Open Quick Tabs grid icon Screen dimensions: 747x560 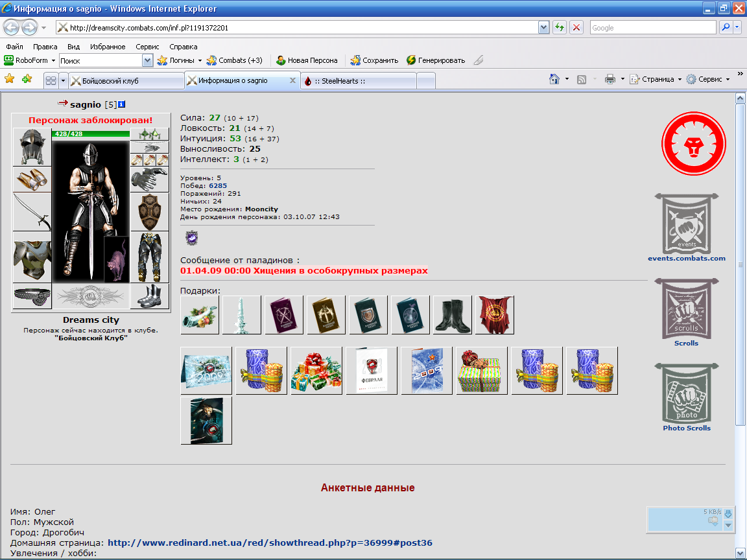(x=51, y=80)
